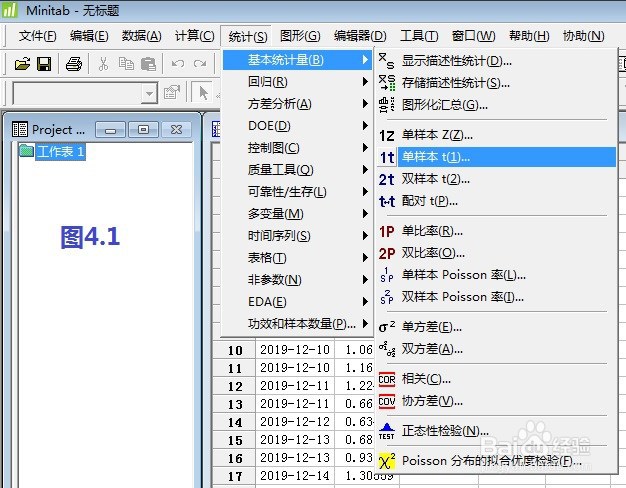
Task: Click the chi-square Poisson goodness-of-fit icon
Action: tap(386, 461)
